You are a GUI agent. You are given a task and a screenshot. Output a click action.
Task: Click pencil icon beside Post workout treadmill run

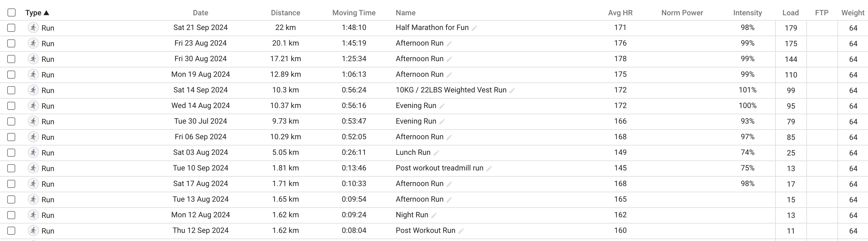[x=489, y=169]
